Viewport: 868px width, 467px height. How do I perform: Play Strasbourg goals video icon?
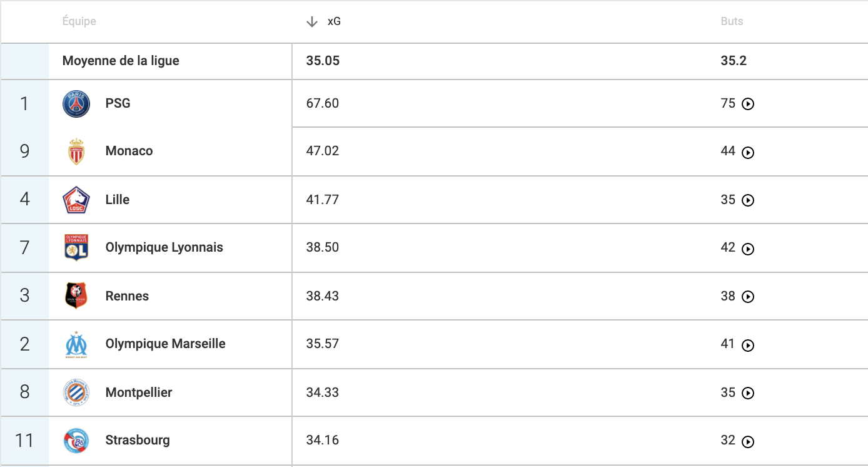pos(748,442)
